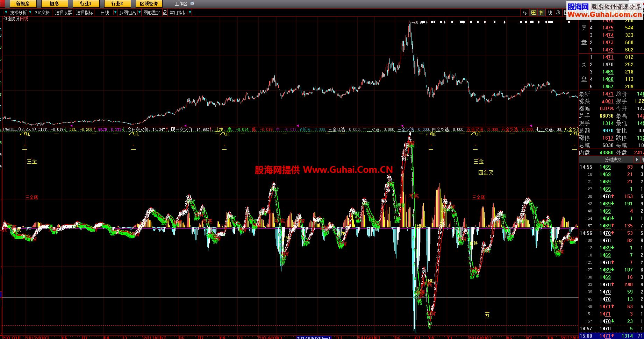Screen dimensions: 644x339
Task: Expand the 日线 period dropdown arrow
Action: pos(115,13)
